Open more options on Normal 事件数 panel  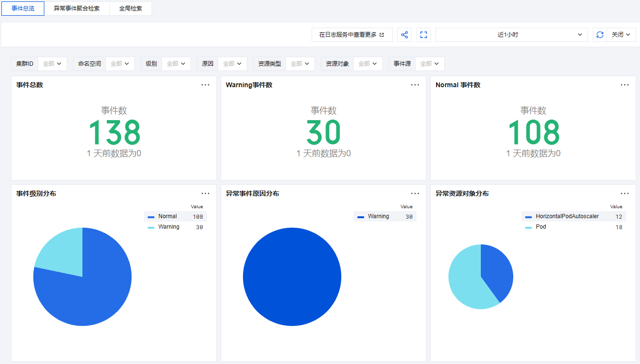[x=625, y=85]
